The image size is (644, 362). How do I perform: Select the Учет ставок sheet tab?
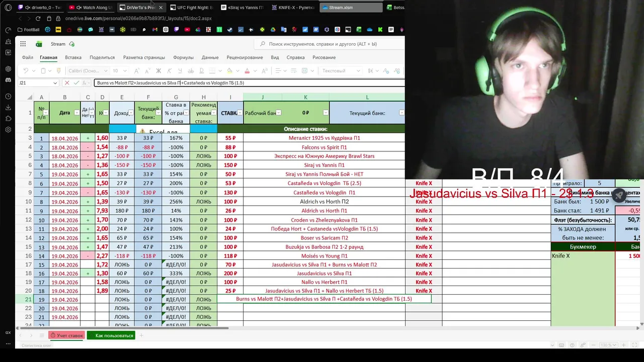pyautogui.click(x=66, y=335)
